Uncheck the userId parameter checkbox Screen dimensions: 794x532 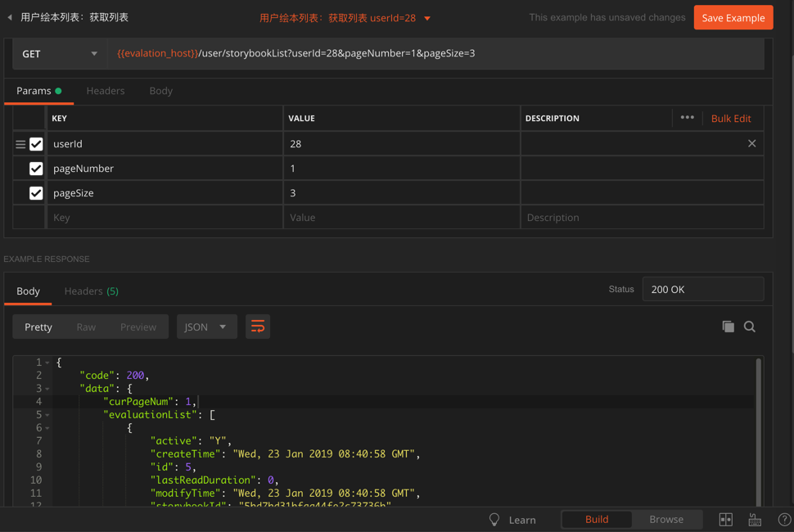[36, 144]
